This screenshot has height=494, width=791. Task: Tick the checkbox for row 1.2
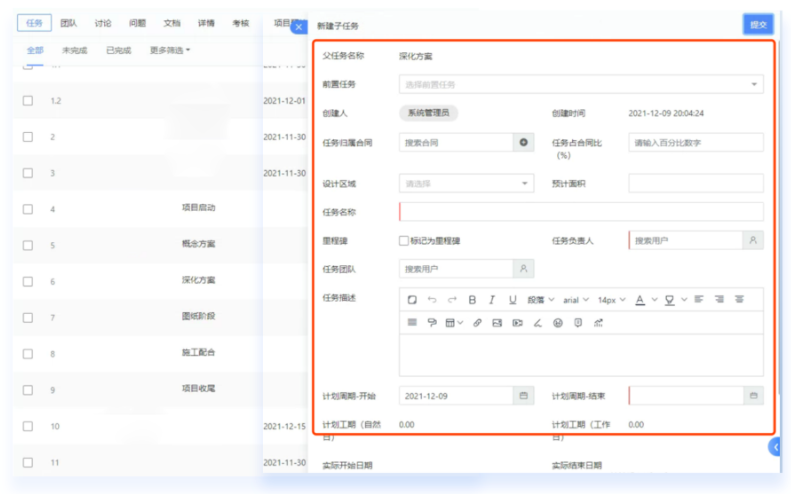(x=28, y=101)
